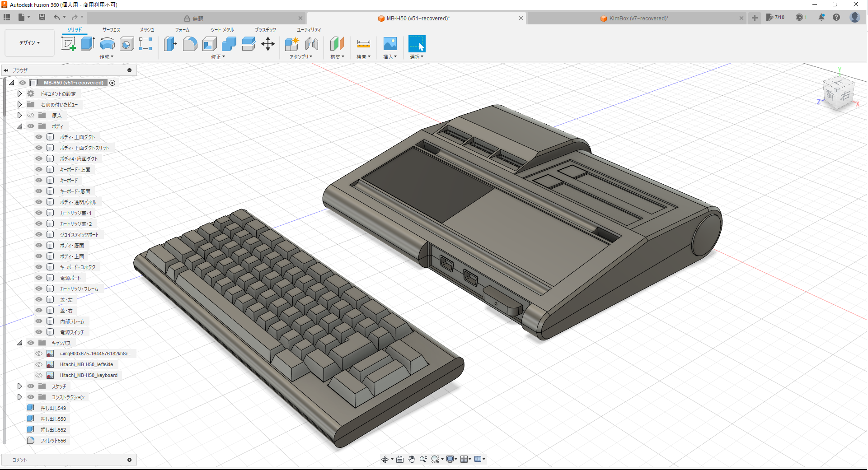Activate the Move/Copy tool with four arrows
This screenshot has width=868, height=470.
[267, 44]
